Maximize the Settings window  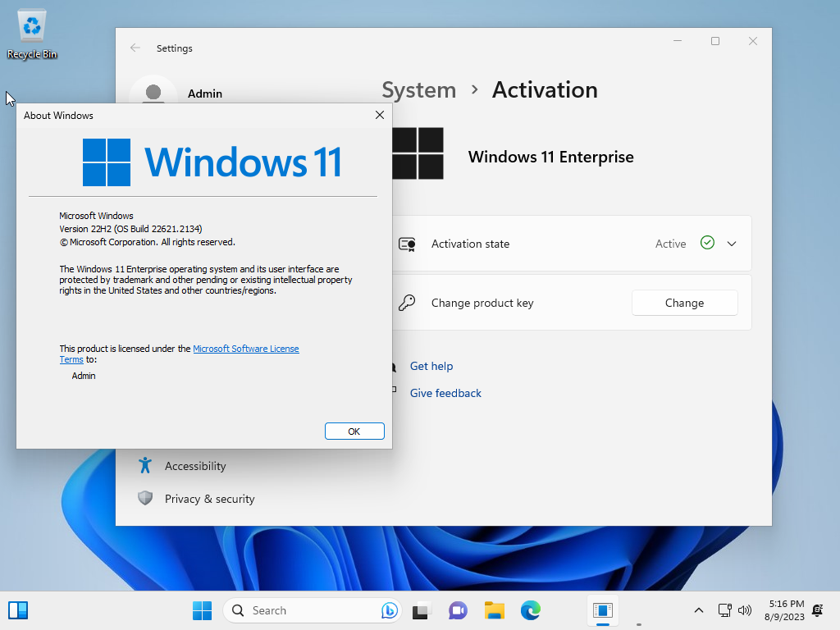click(715, 41)
